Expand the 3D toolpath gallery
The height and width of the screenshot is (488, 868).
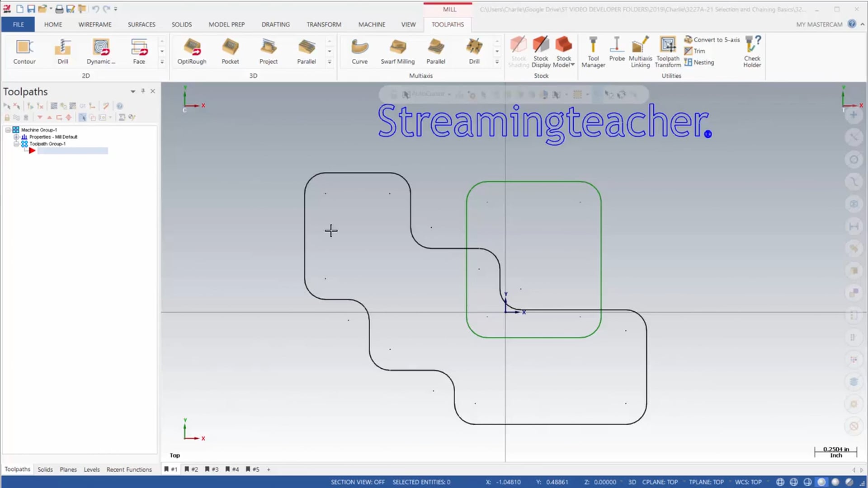tap(330, 62)
